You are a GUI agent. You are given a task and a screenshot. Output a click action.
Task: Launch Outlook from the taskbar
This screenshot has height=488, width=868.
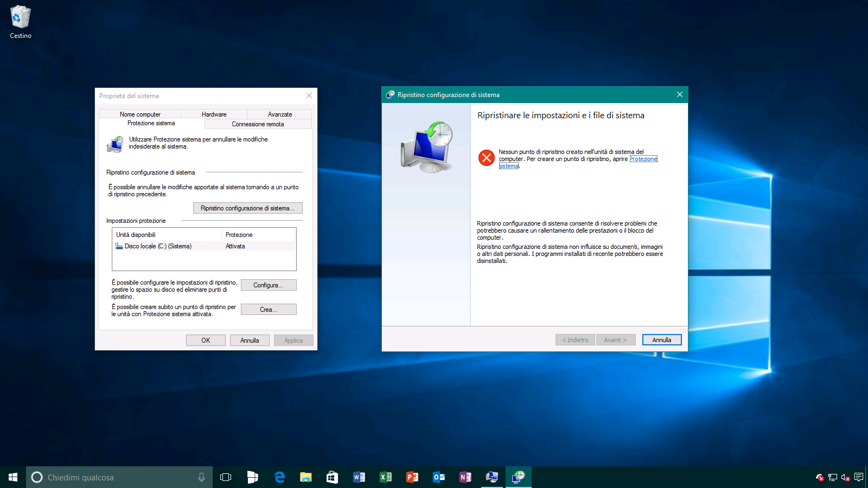tap(438, 477)
